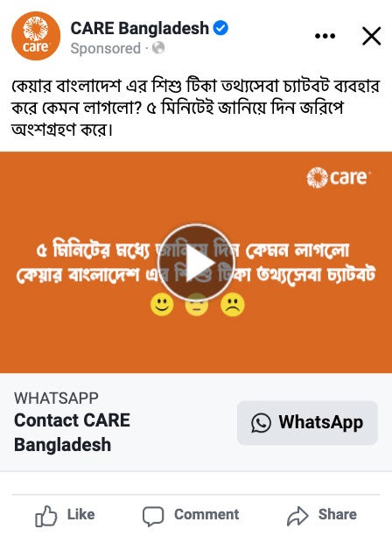
Task: Click the care logo in the video
Action: [338, 178]
